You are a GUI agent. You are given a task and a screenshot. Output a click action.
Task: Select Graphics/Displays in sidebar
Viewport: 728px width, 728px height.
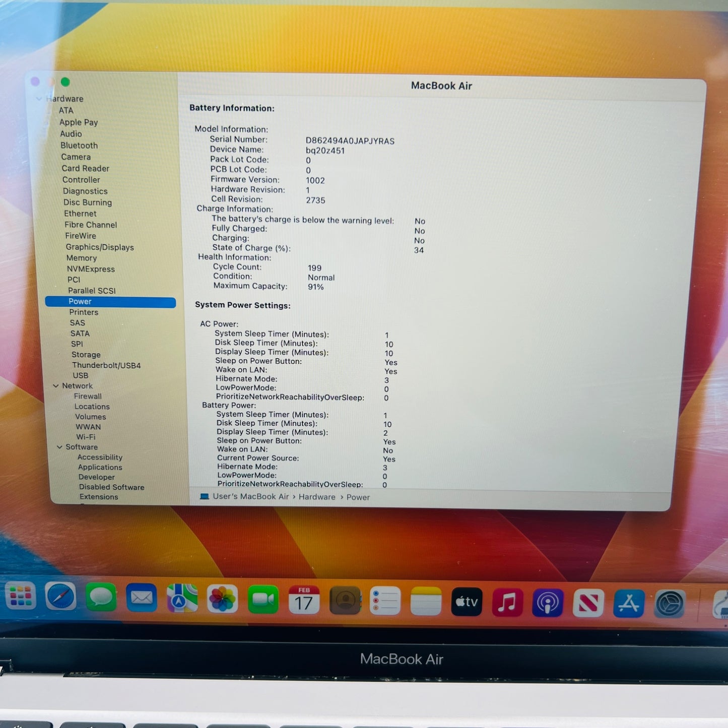pyautogui.click(x=100, y=247)
